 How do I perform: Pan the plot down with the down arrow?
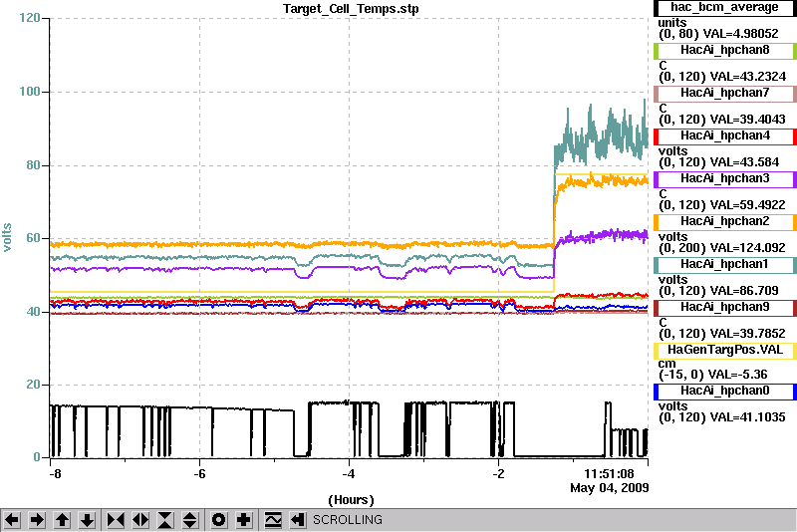87,520
